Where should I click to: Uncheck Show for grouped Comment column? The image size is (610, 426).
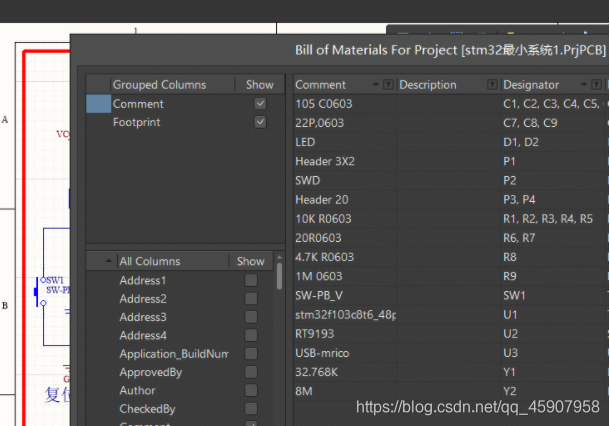pos(260,103)
